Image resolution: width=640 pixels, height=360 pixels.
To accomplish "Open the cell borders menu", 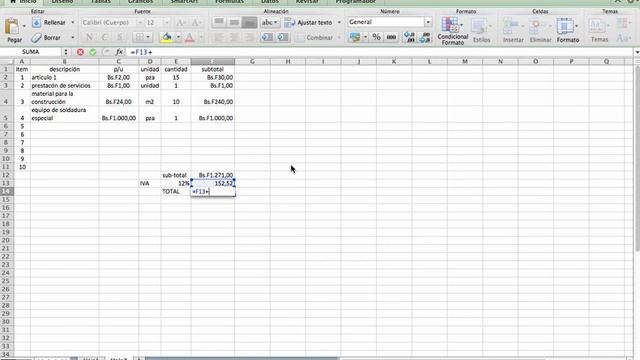I will 142,38.
